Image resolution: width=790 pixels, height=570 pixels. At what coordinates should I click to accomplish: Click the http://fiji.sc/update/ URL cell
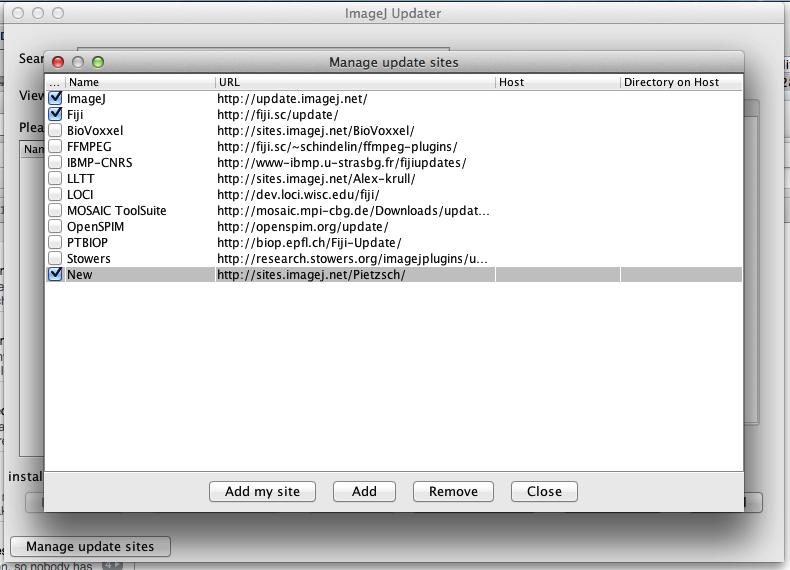[355, 114]
